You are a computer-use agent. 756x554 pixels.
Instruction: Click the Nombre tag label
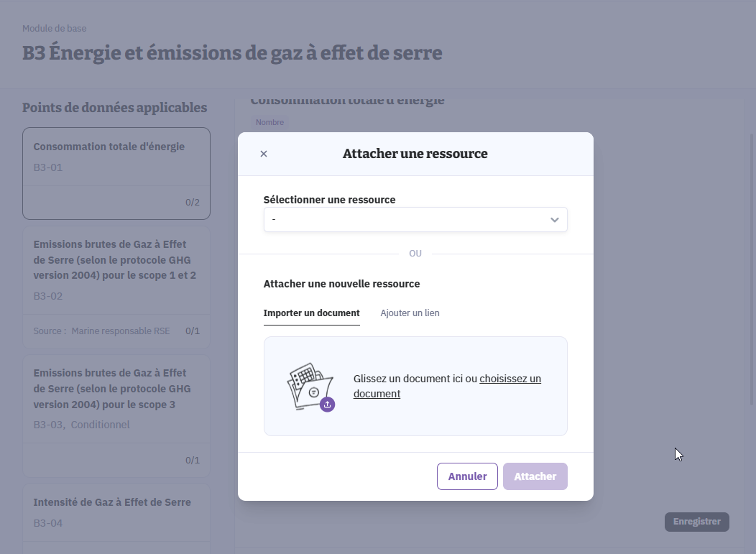[269, 122]
